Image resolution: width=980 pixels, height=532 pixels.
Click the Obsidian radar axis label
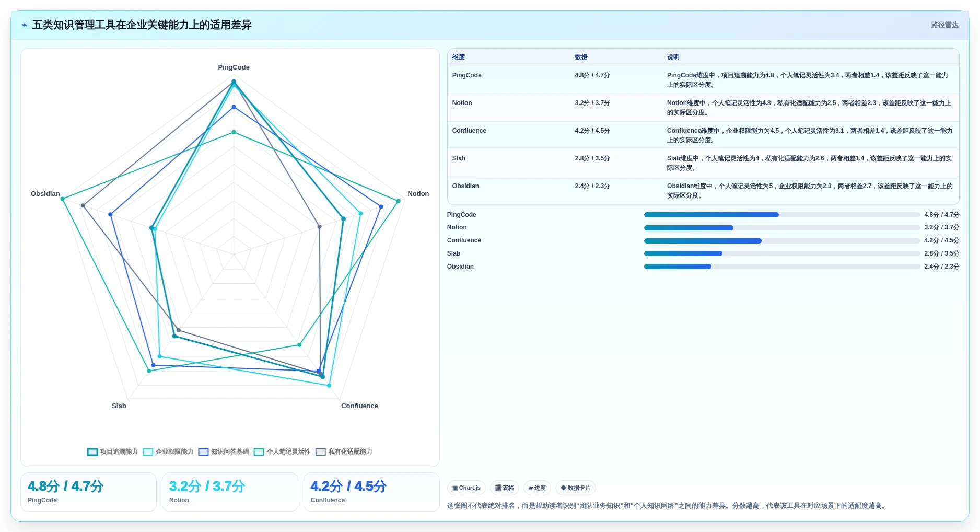[45, 194]
